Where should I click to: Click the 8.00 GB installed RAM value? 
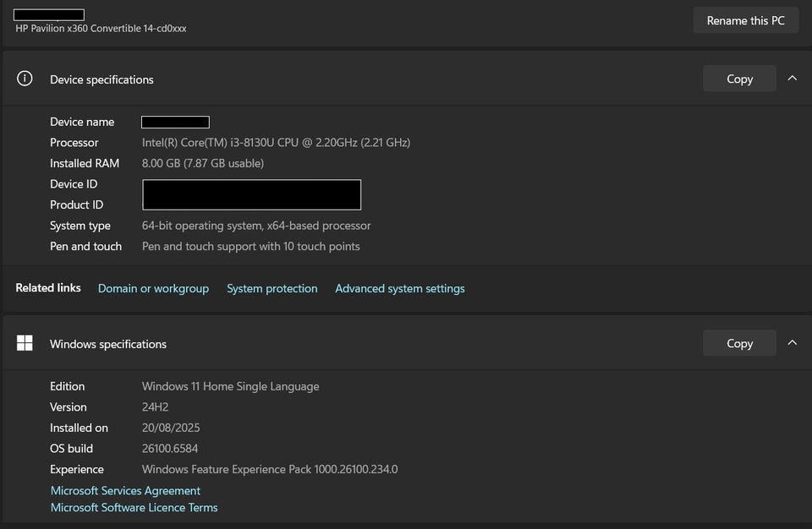(x=203, y=163)
